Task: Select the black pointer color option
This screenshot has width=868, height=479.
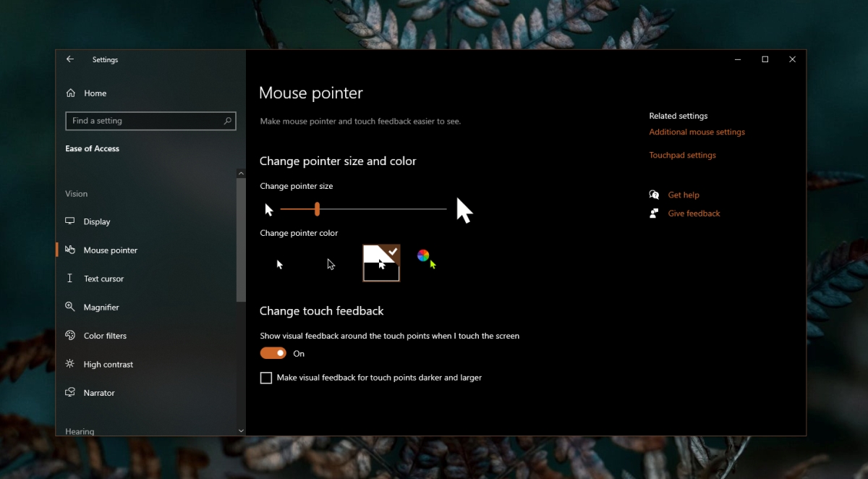Action: 331,264
